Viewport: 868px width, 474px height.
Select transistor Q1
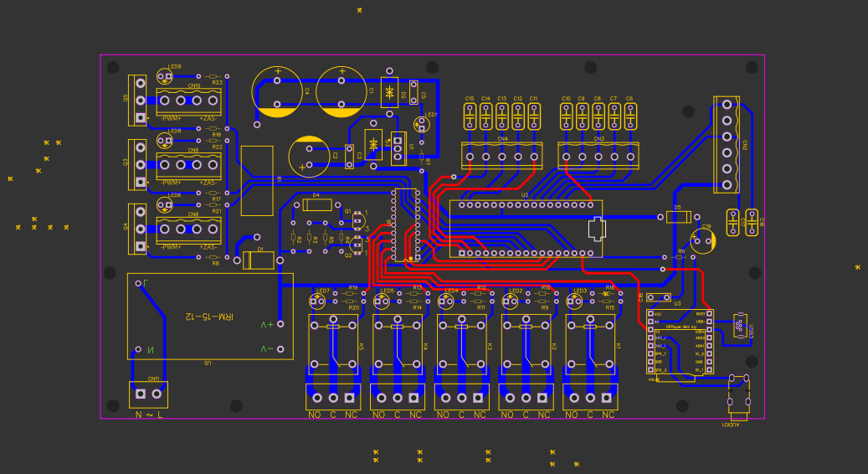[357, 220]
